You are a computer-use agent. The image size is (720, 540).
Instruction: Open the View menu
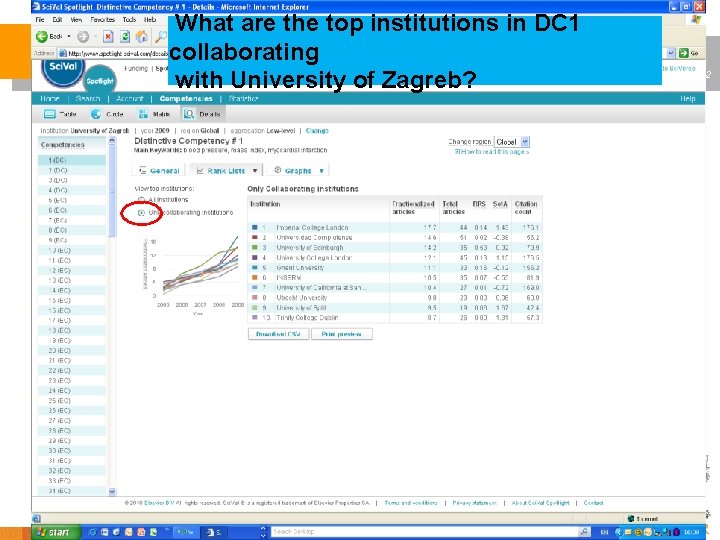[76, 20]
